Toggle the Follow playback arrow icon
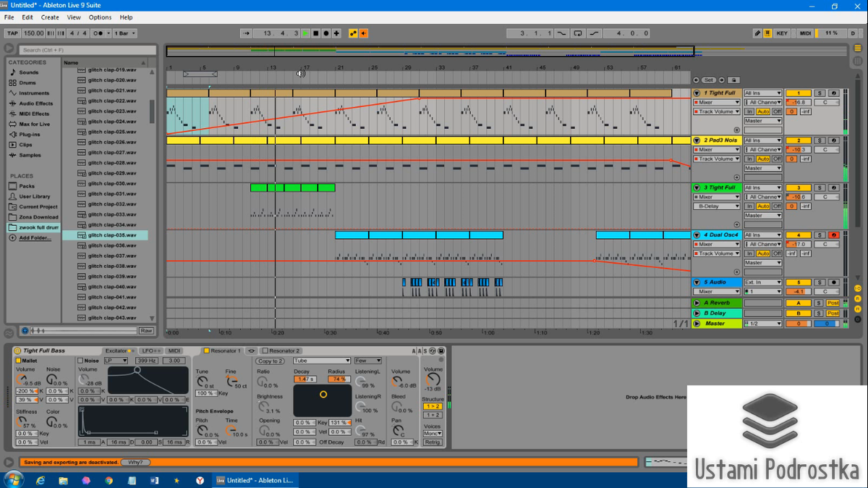 (x=246, y=33)
